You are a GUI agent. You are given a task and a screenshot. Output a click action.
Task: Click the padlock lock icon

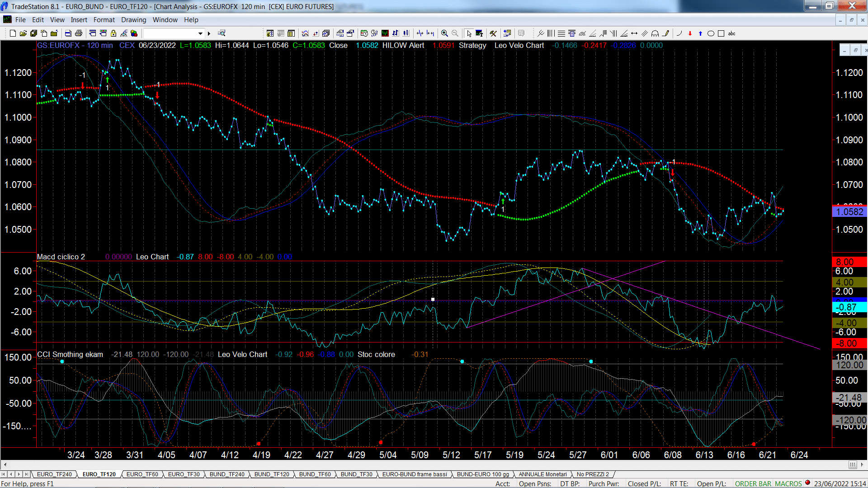(x=113, y=33)
